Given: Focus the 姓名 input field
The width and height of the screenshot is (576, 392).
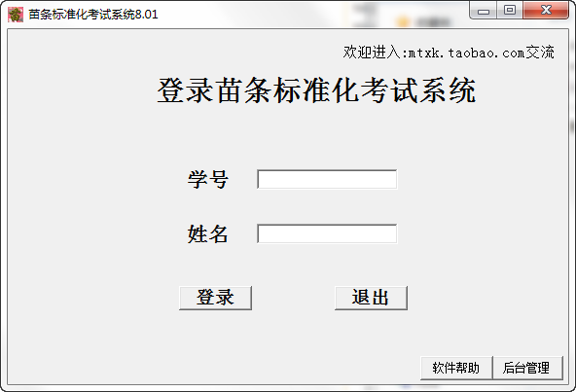Looking at the screenshot, I should pos(327,233).
